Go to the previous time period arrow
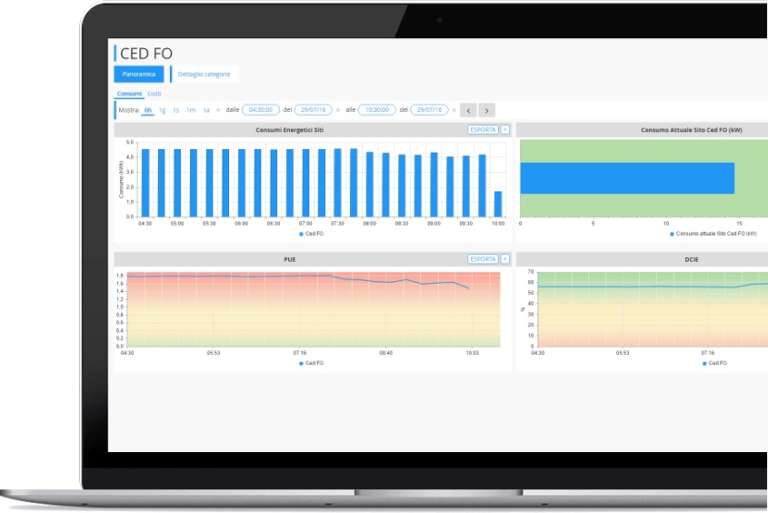Image resolution: width=768 pixels, height=513 pixels. 468,110
